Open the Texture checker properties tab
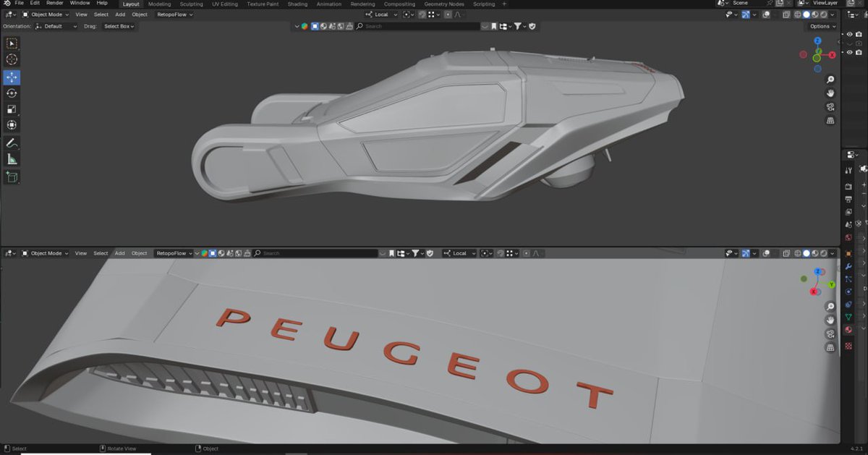Viewport: 868px width, 455px height. [848, 346]
